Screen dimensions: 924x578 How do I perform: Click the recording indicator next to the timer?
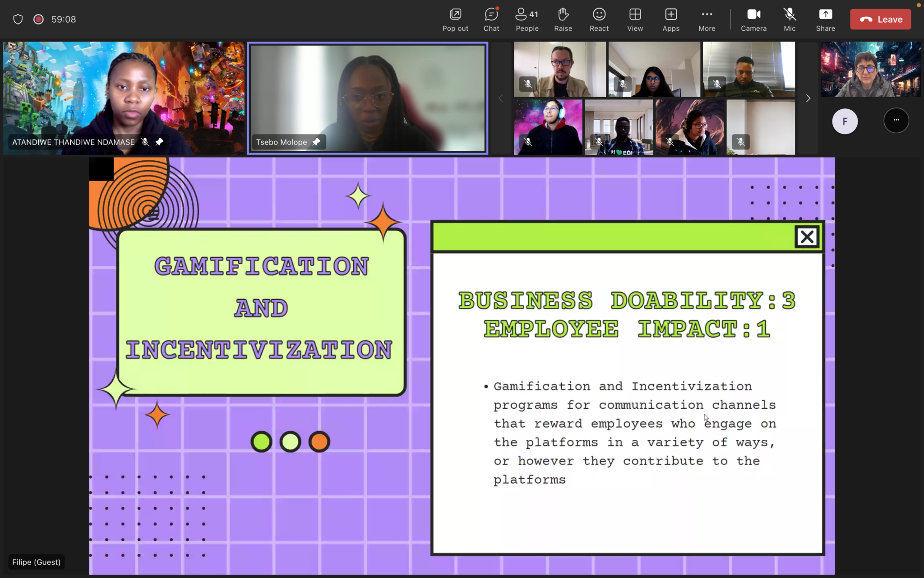point(38,19)
